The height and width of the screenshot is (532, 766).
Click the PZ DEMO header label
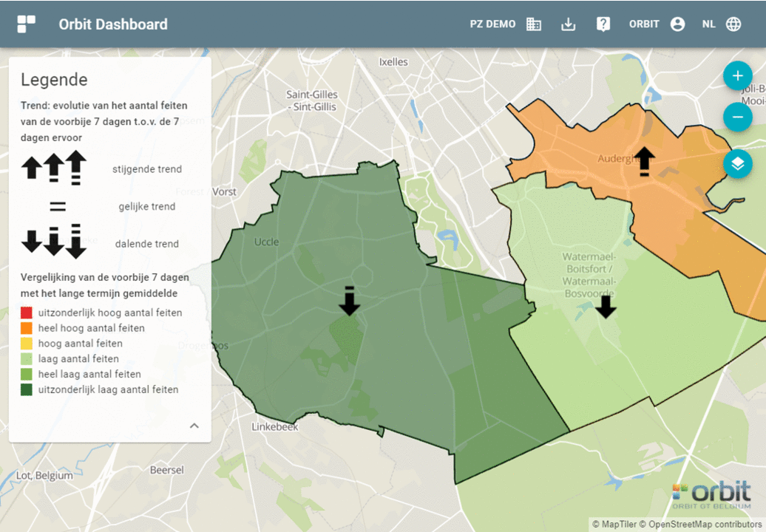coord(492,24)
